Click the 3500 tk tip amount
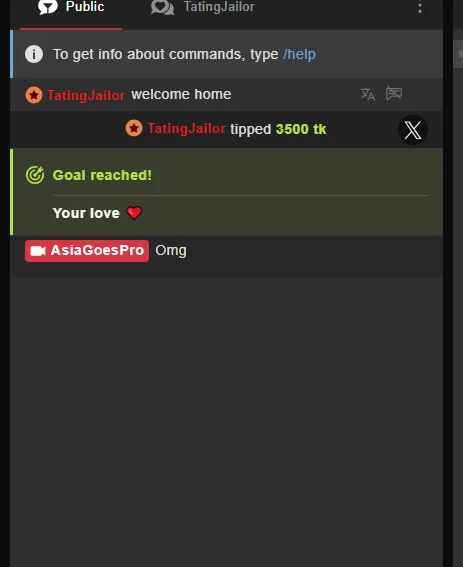This screenshot has height=567, width=463. 301,129
